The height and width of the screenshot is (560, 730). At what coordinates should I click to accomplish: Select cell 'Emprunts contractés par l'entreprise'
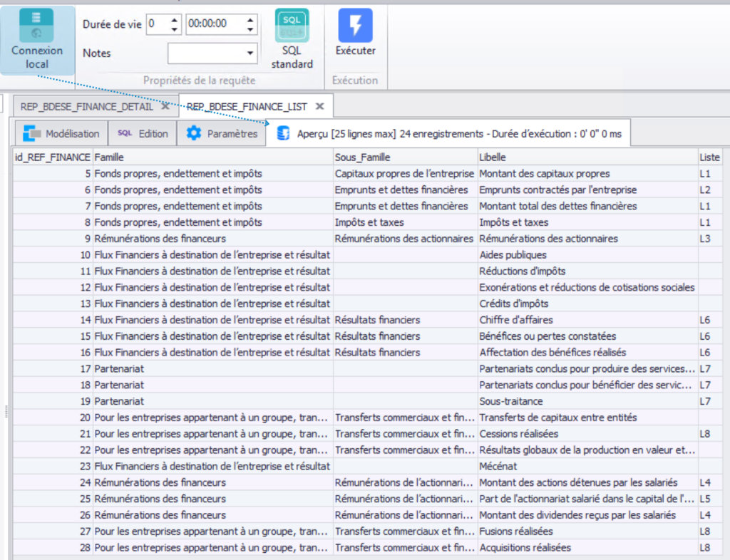(x=587, y=190)
